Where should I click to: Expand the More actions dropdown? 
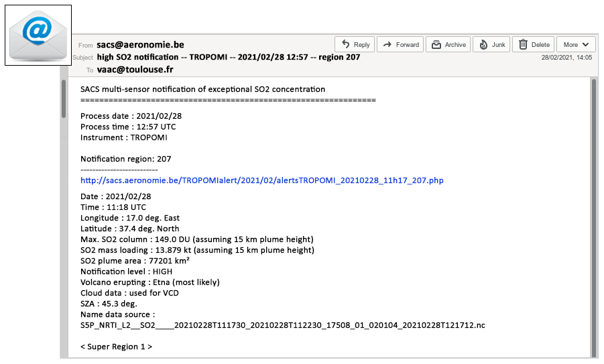575,45
